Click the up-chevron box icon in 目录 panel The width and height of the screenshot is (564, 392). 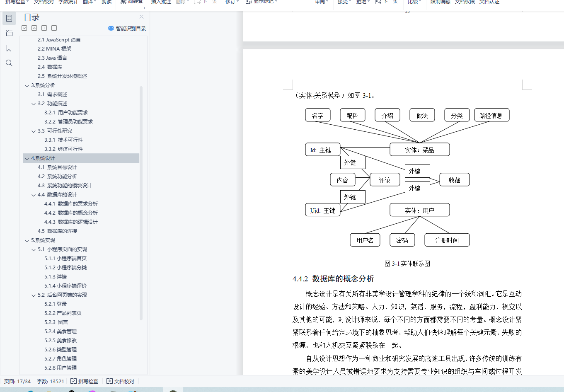pos(34,28)
